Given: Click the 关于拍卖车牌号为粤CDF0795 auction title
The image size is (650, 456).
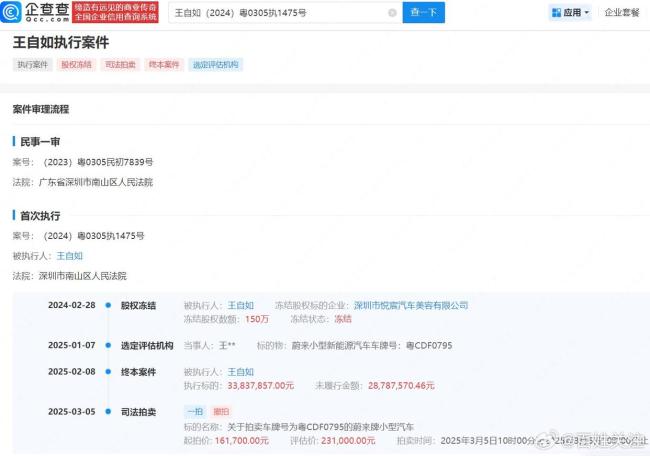Looking at the screenshot, I should coord(320,427).
